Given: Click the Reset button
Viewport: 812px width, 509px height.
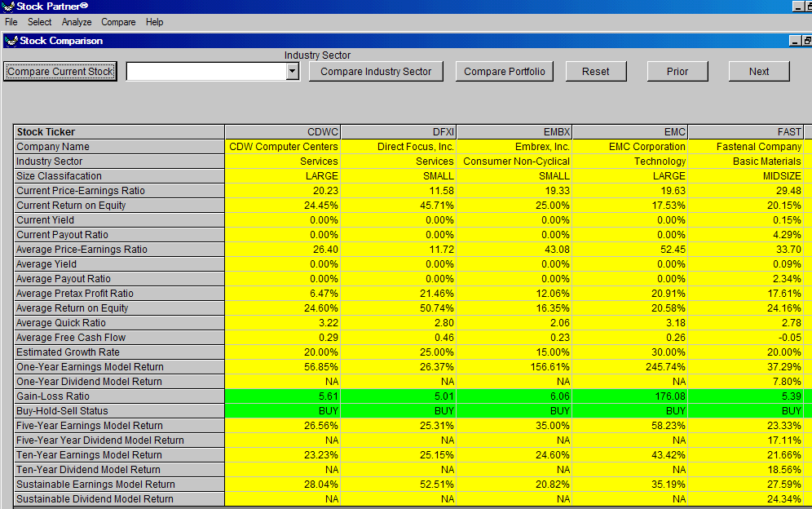Looking at the screenshot, I should (x=595, y=72).
